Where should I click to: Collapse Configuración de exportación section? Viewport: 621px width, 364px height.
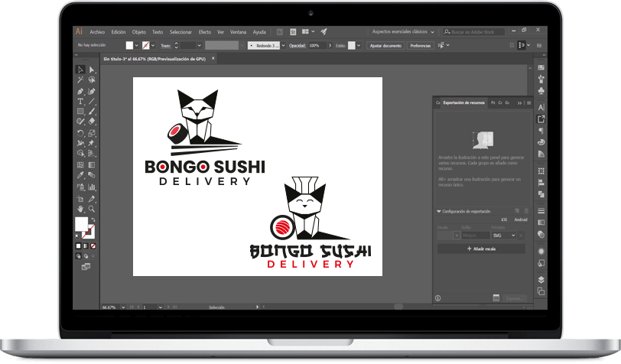point(439,211)
